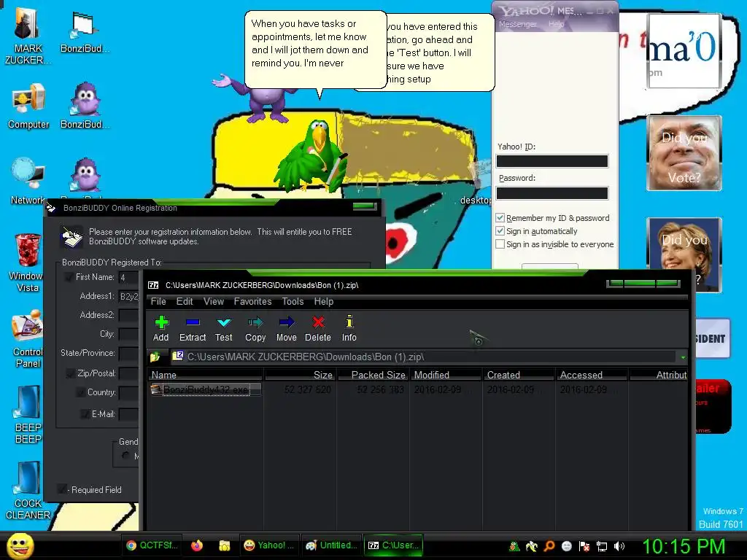
Task: Sort by Packed Size column header
Action: pos(374,375)
